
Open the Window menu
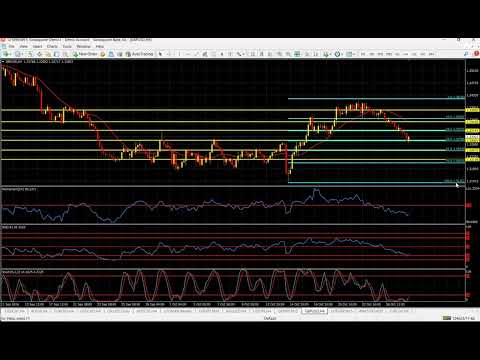[x=83, y=47]
